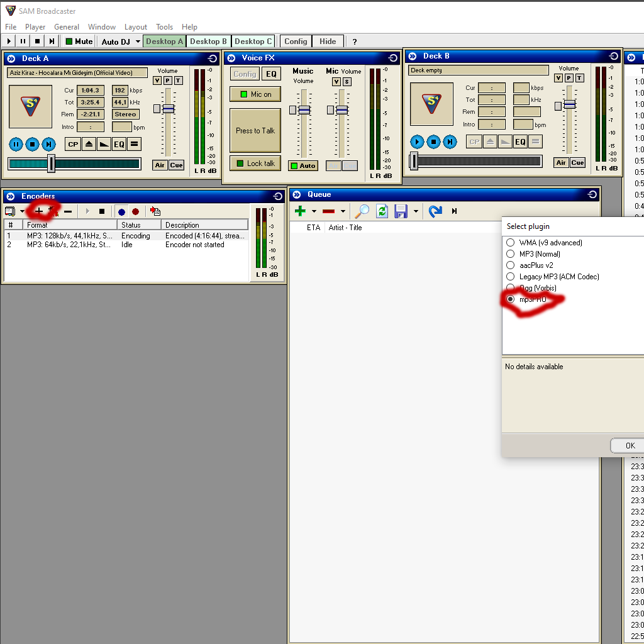Viewport: 644px width, 644px height.
Task: Start playback on Deck B
Action: [x=417, y=142]
